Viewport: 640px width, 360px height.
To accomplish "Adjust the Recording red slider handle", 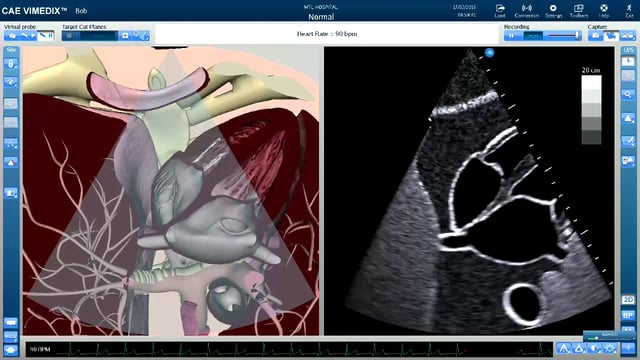I will coord(578,36).
